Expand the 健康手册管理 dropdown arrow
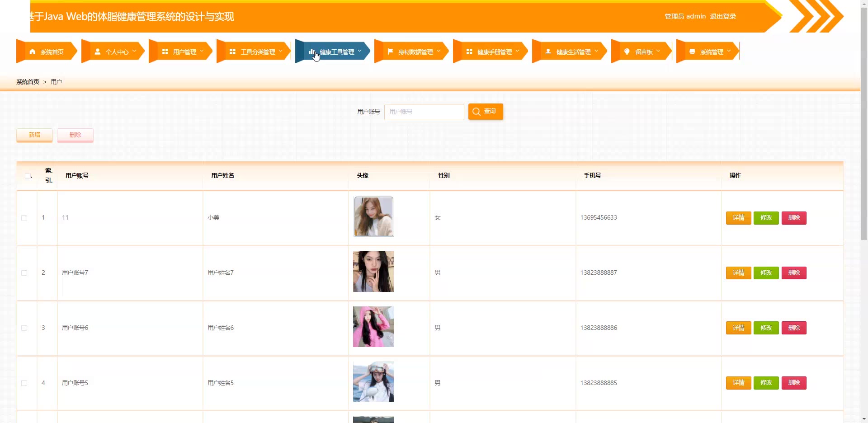The width and height of the screenshot is (868, 423). (x=518, y=51)
